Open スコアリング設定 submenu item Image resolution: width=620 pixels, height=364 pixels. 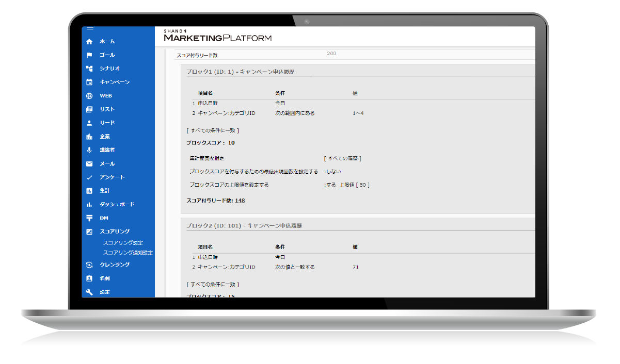pyautogui.click(x=123, y=243)
